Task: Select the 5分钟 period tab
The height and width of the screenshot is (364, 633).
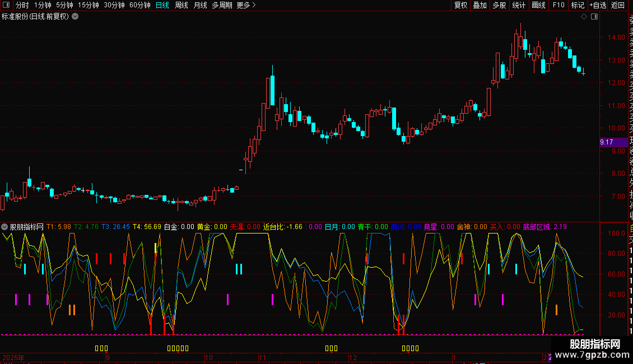Action: pos(64,5)
